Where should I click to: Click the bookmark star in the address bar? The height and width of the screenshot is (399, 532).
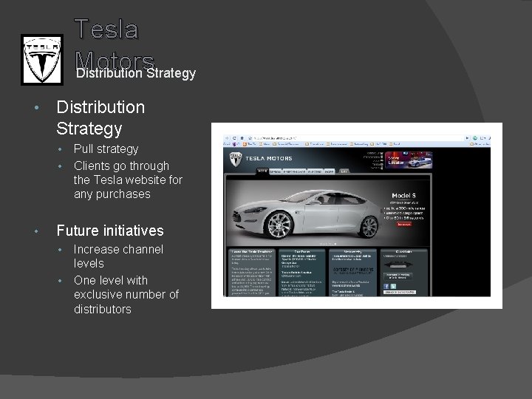tap(250, 138)
